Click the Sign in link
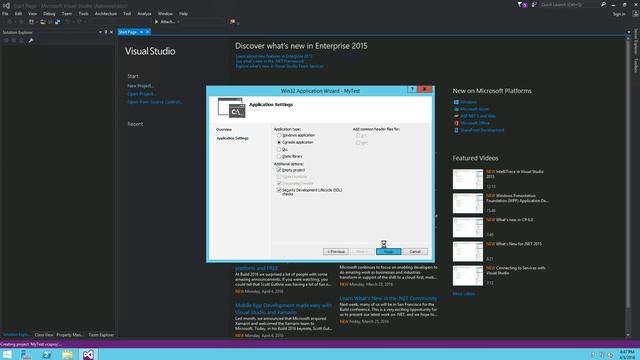640x360 pixels. (x=619, y=14)
